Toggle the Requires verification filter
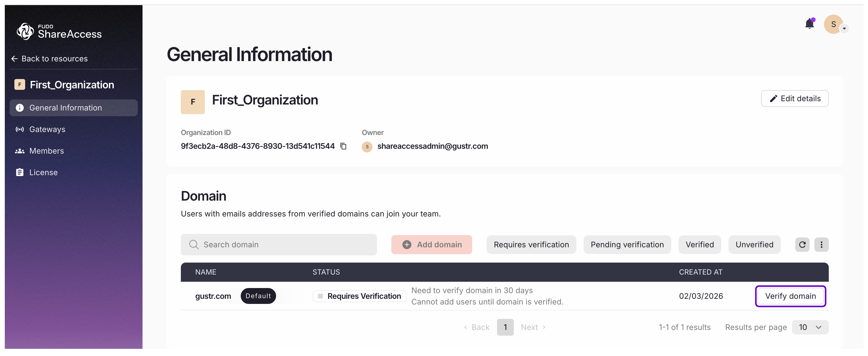This screenshot has height=356, width=868. pyautogui.click(x=531, y=245)
